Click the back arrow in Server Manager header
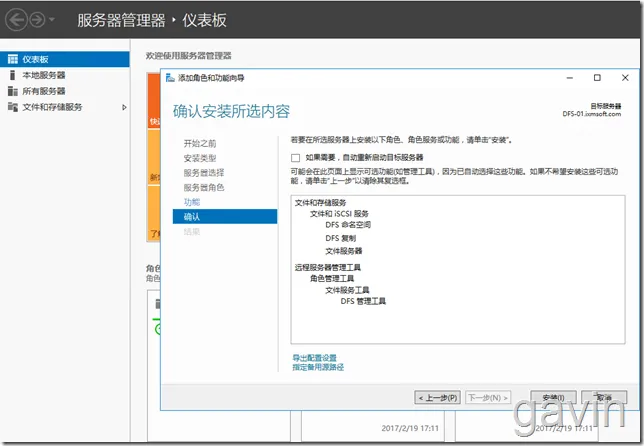 [16, 19]
